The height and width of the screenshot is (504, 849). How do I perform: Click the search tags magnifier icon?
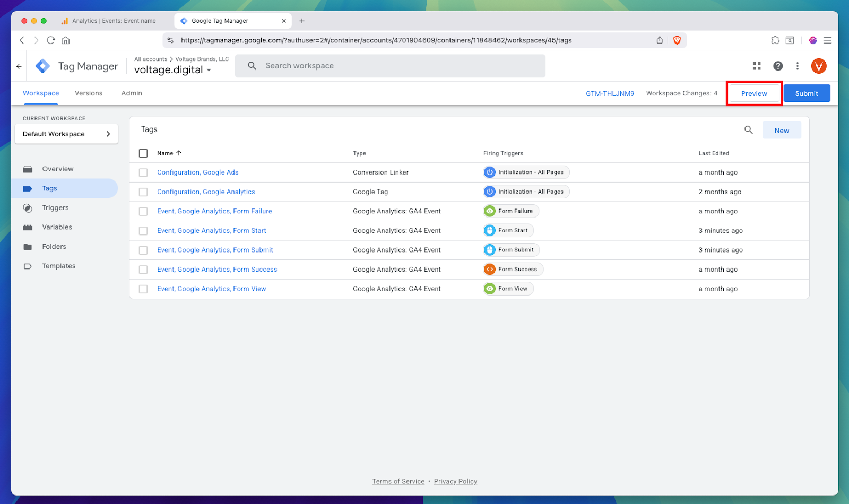click(x=749, y=130)
